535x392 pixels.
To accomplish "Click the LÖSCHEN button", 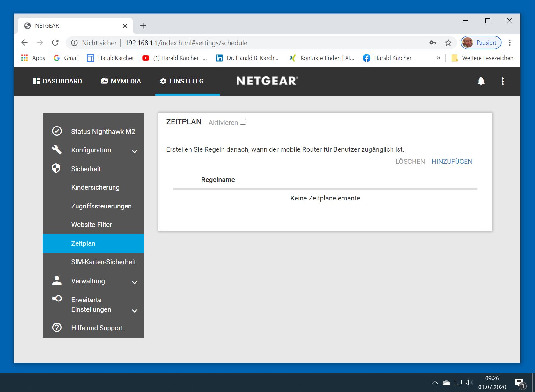I will pyautogui.click(x=410, y=162).
